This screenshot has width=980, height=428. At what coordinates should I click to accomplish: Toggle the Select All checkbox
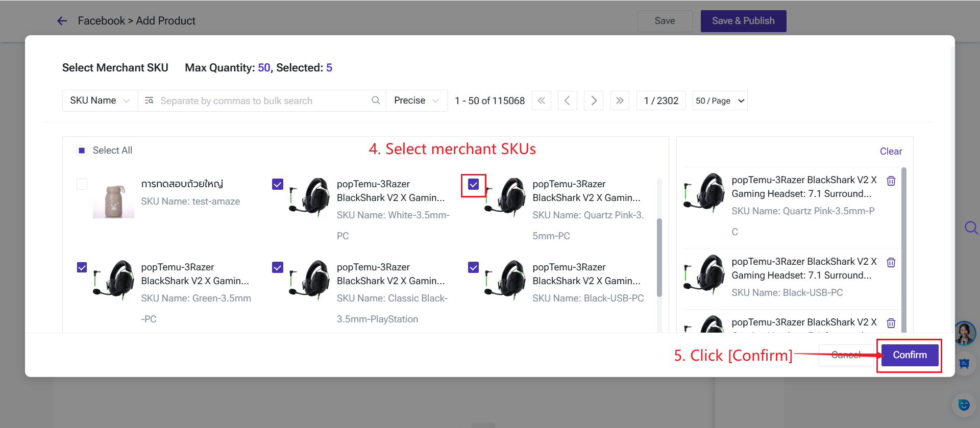click(82, 150)
